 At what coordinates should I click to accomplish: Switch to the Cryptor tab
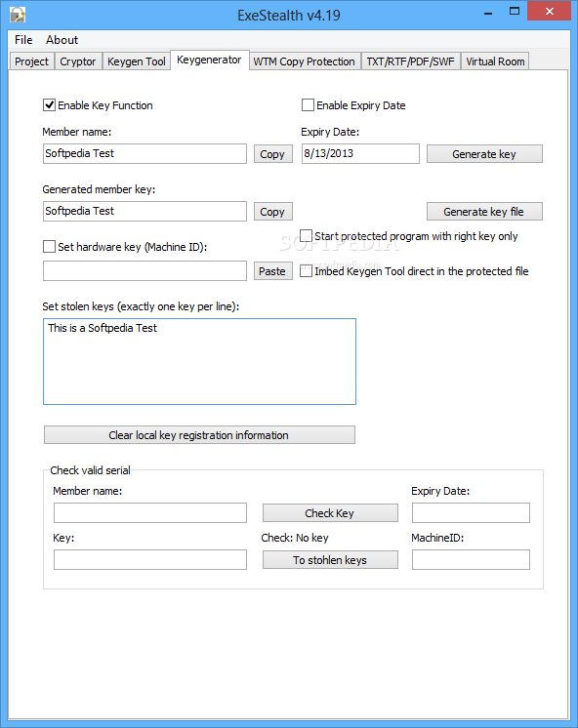point(77,61)
